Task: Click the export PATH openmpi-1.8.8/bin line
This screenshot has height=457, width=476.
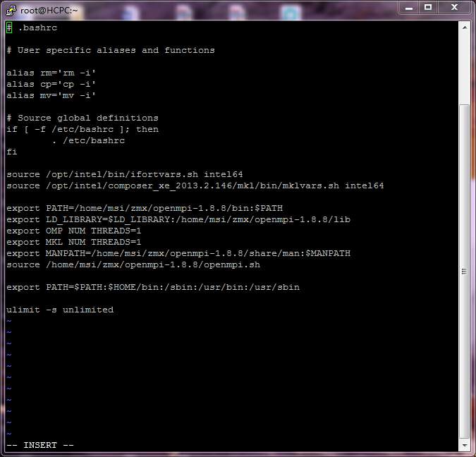Action: [x=145, y=208]
